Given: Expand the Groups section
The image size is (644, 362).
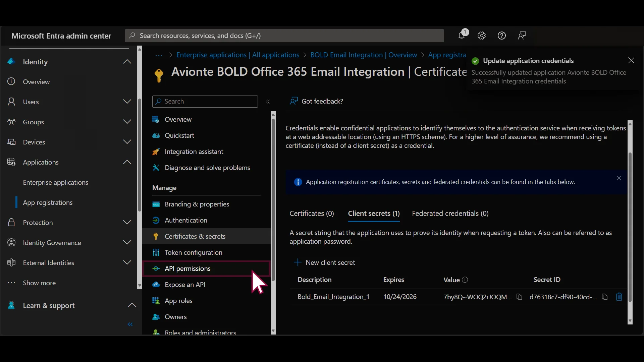Looking at the screenshot, I should pyautogui.click(x=127, y=122).
